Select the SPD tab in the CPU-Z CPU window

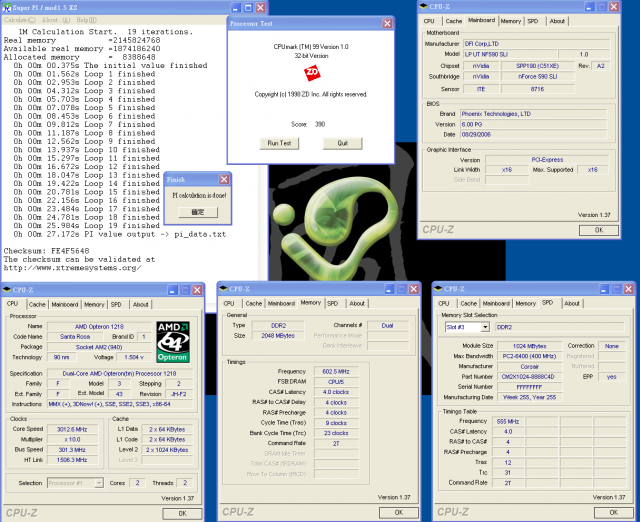(116, 304)
